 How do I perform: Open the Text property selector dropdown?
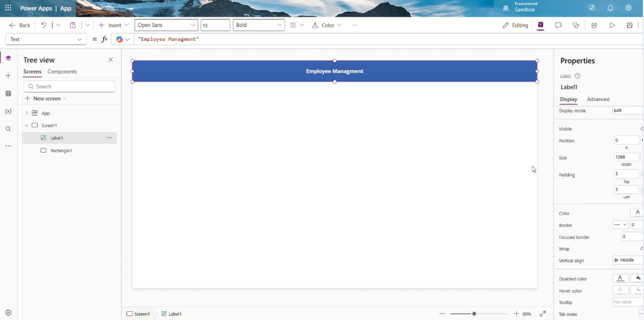click(x=46, y=40)
